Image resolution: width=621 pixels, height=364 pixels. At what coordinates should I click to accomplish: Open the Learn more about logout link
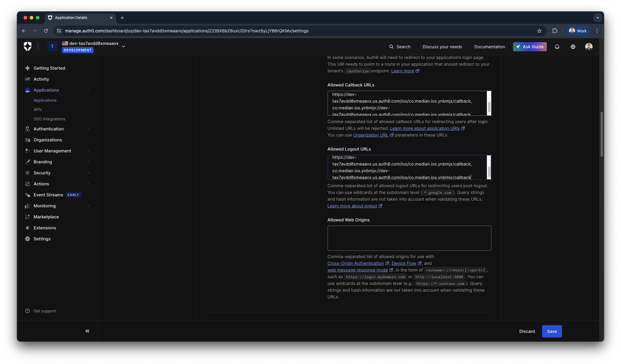[352, 206]
